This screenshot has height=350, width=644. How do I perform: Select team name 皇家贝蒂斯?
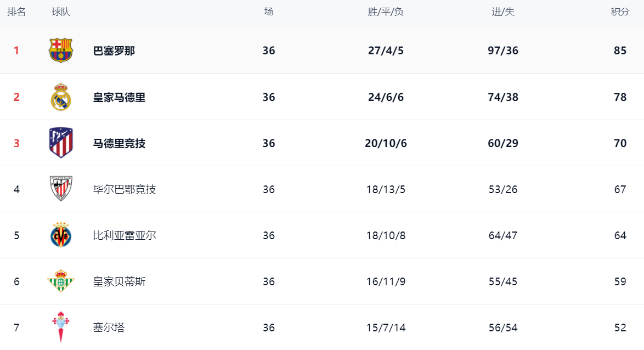119,281
